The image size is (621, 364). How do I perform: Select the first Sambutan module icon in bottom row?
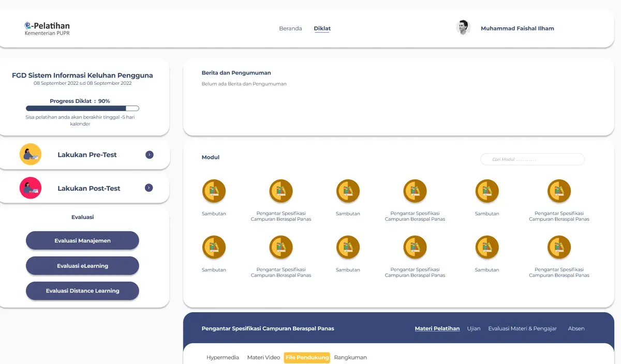tap(214, 248)
